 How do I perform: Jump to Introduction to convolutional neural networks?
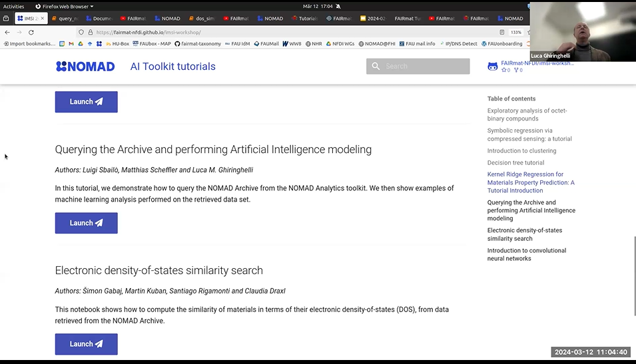point(527,255)
